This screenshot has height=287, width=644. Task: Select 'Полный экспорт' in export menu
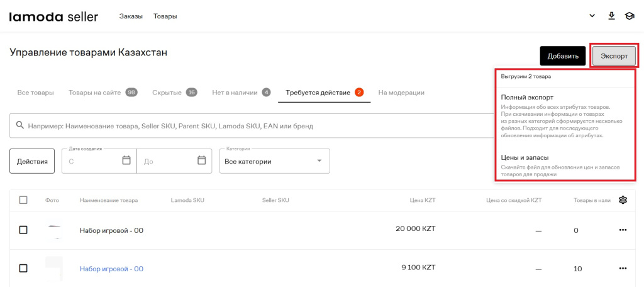527,98
